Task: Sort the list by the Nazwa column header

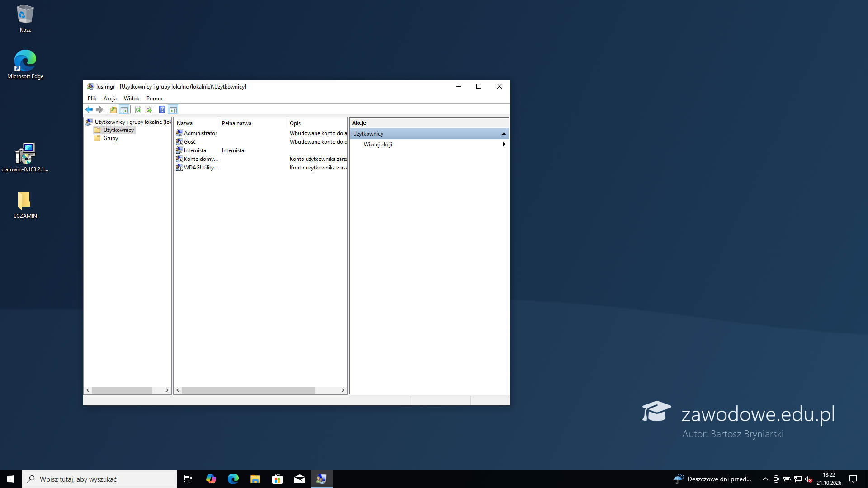Action: 197,123
